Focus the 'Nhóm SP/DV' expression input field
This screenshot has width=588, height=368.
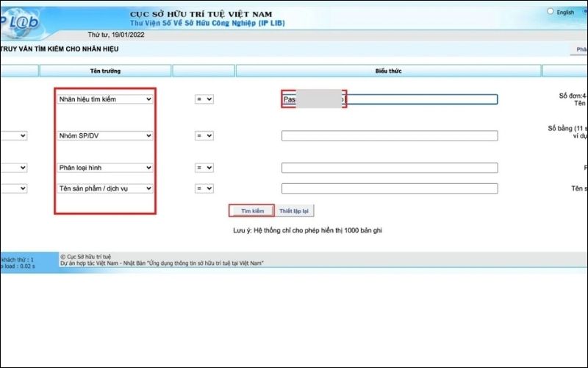[x=389, y=136]
